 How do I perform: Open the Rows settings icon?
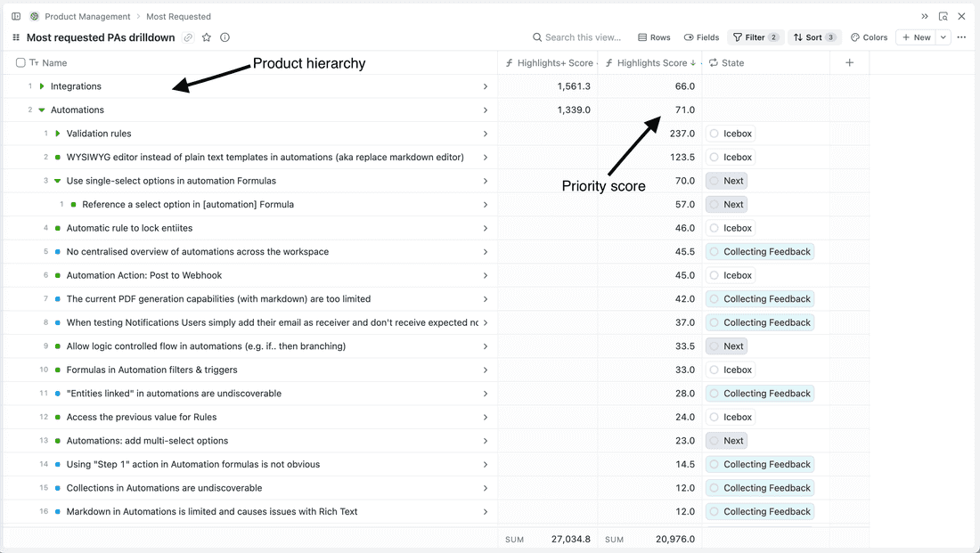[654, 37]
